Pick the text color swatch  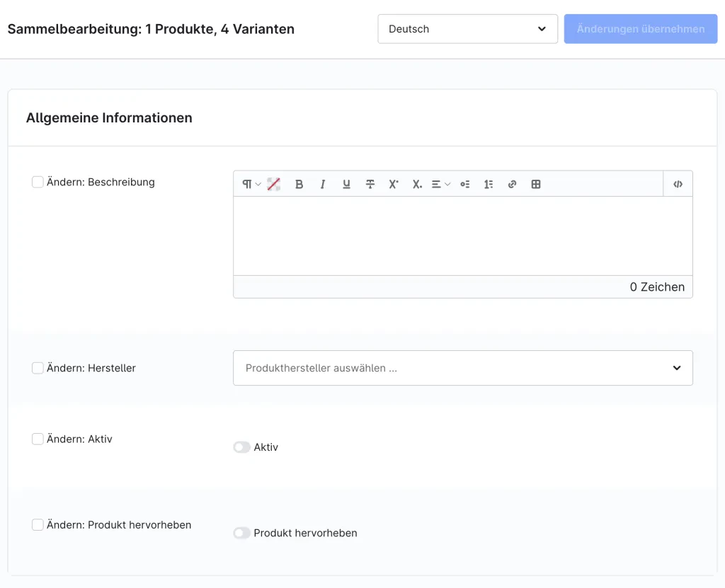pos(274,184)
